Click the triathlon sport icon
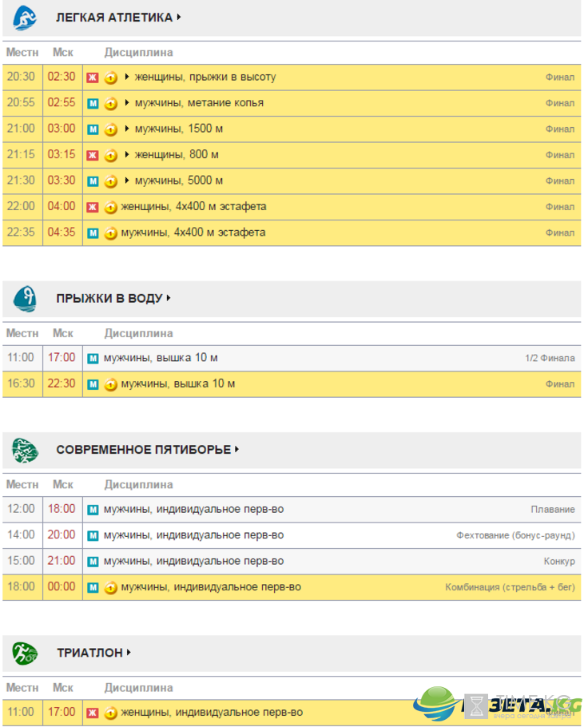 coord(25,654)
